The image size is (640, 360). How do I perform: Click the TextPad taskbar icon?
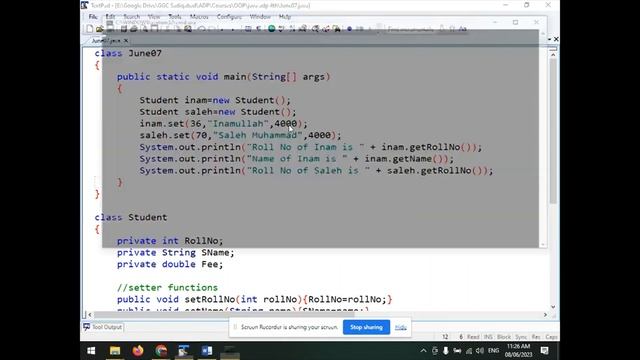184,351
